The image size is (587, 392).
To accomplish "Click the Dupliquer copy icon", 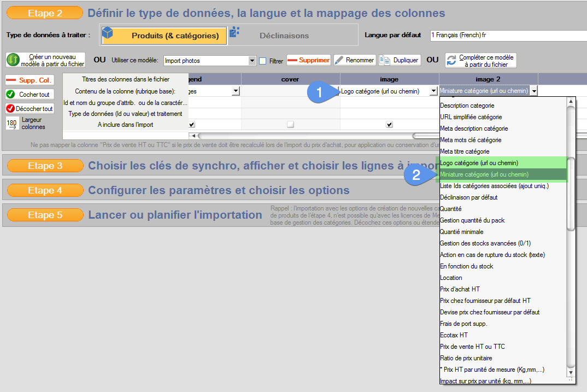I will point(385,60).
